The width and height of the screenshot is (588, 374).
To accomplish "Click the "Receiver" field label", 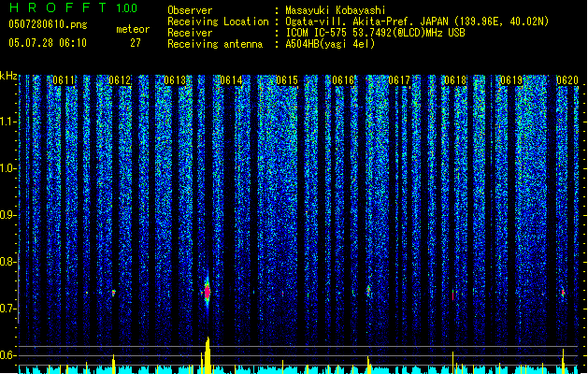I will coord(190,33).
